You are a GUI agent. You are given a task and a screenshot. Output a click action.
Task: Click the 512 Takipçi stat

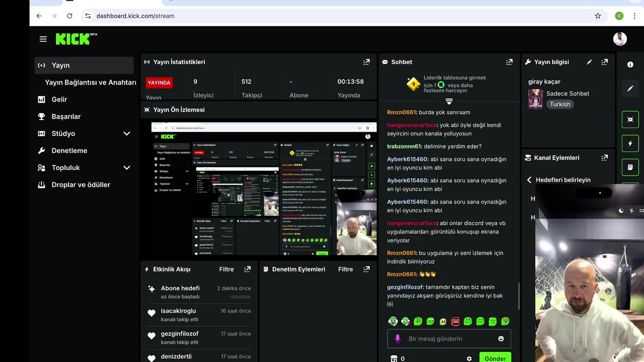(252, 87)
